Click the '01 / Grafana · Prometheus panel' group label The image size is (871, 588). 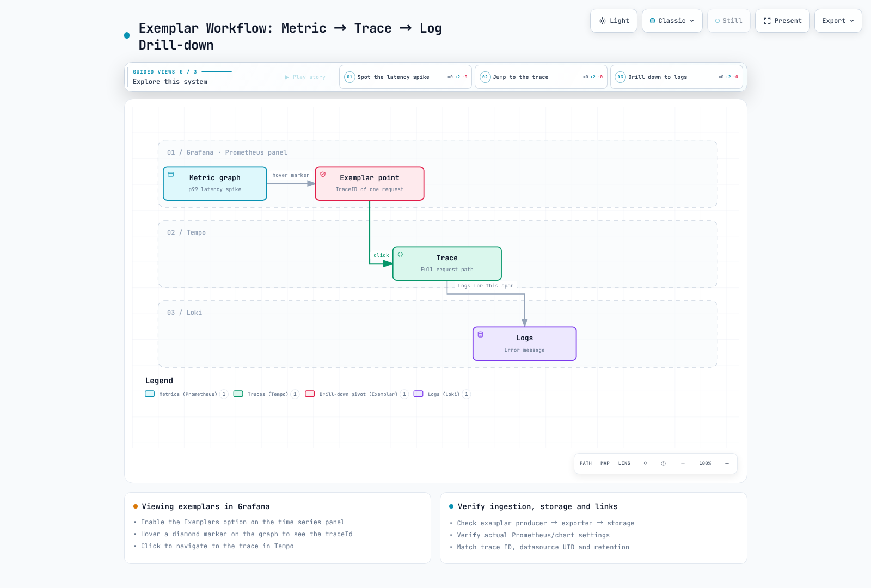(x=227, y=152)
